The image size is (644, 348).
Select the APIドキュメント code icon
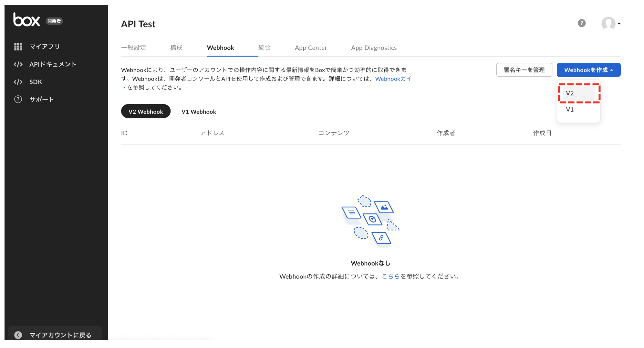pos(18,64)
